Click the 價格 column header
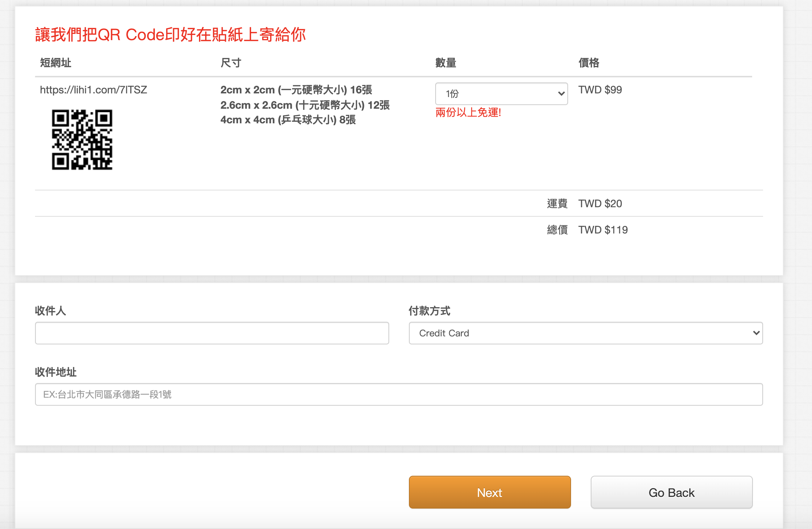The image size is (812, 529). (x=589, y=63)
